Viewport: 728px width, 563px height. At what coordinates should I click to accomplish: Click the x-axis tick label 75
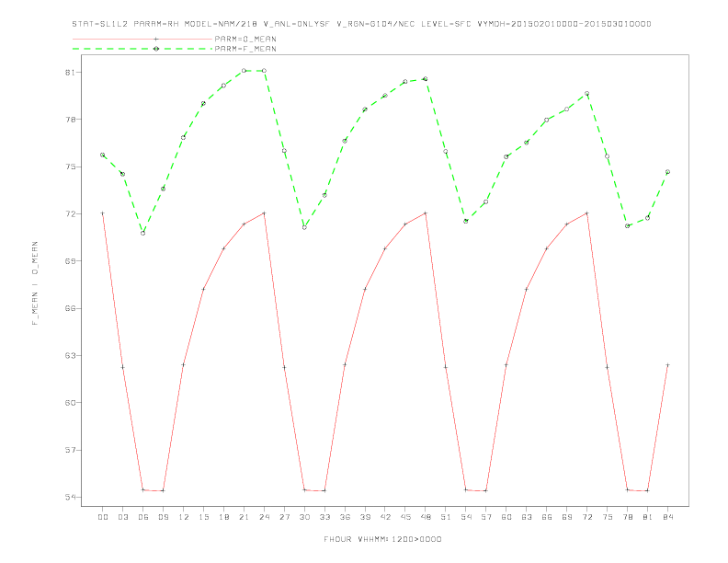608,517
